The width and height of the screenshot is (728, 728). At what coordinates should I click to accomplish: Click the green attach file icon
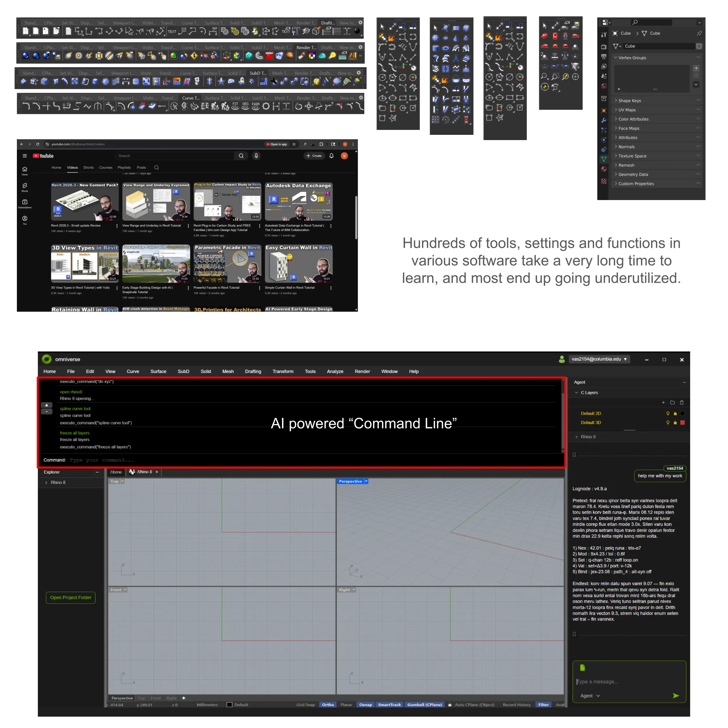coord(583,667)
